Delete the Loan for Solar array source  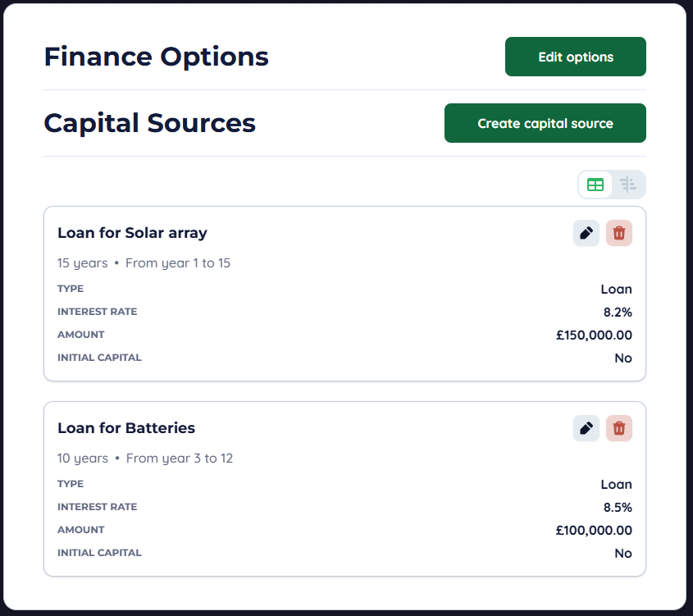coord(619,233)
